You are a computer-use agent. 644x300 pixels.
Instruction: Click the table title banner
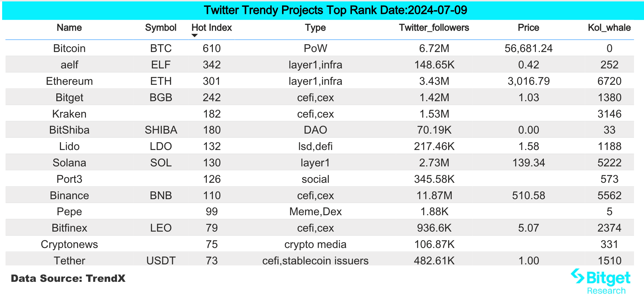pos(335,10)
